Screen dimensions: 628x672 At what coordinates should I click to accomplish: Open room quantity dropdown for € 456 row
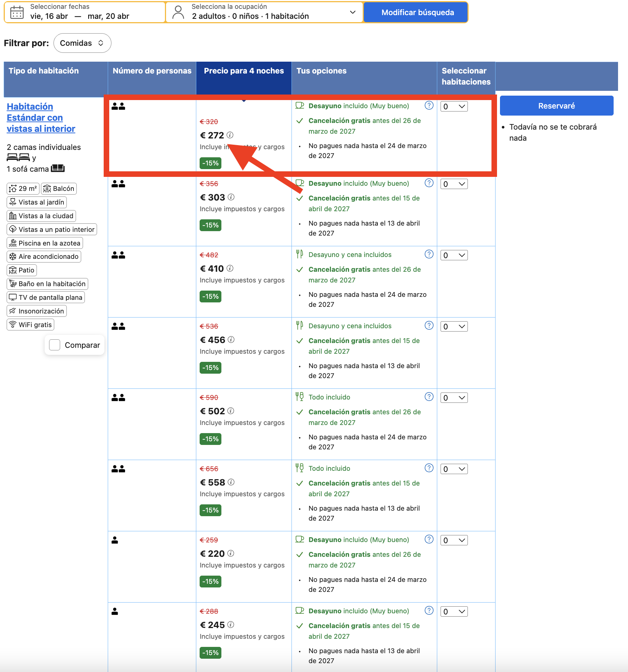click(x=454, y=327)
